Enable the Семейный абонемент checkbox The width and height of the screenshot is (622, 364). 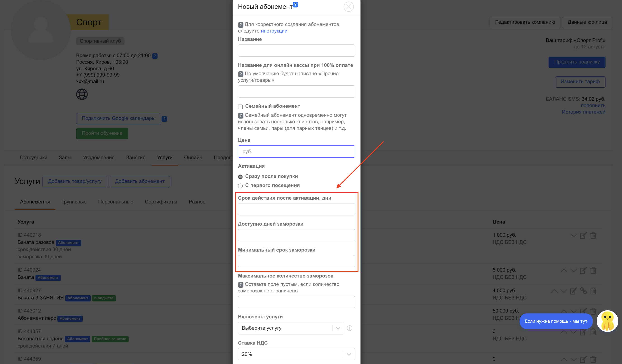240,107
